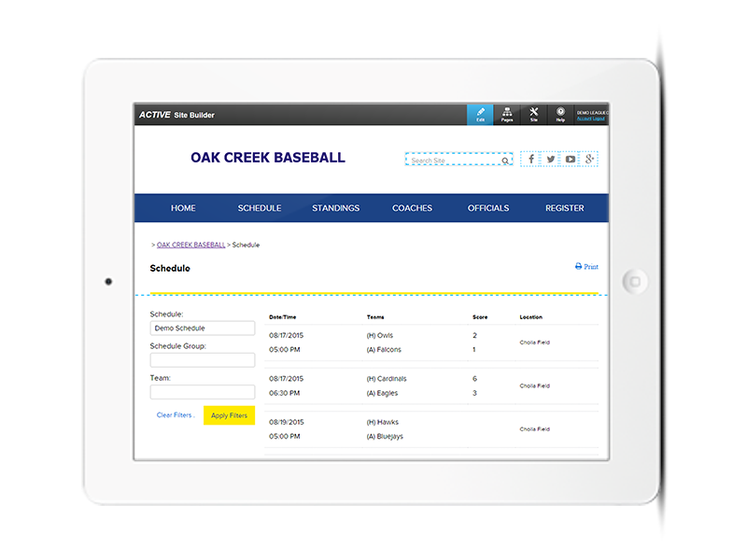The height and width of the screenshot is (560, 747).
Task: Open the Team filter dropdown
Action: pyautogui.click(x=203, y=392)
